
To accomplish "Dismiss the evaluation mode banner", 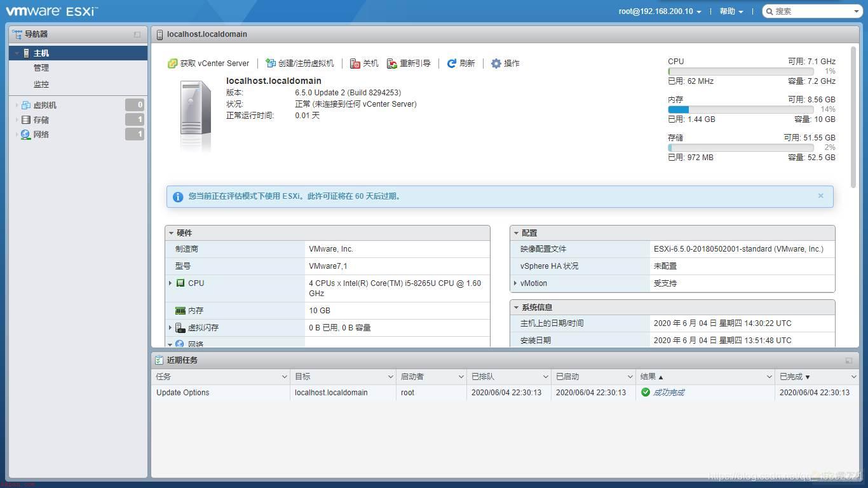I will (x=820, y=196).
